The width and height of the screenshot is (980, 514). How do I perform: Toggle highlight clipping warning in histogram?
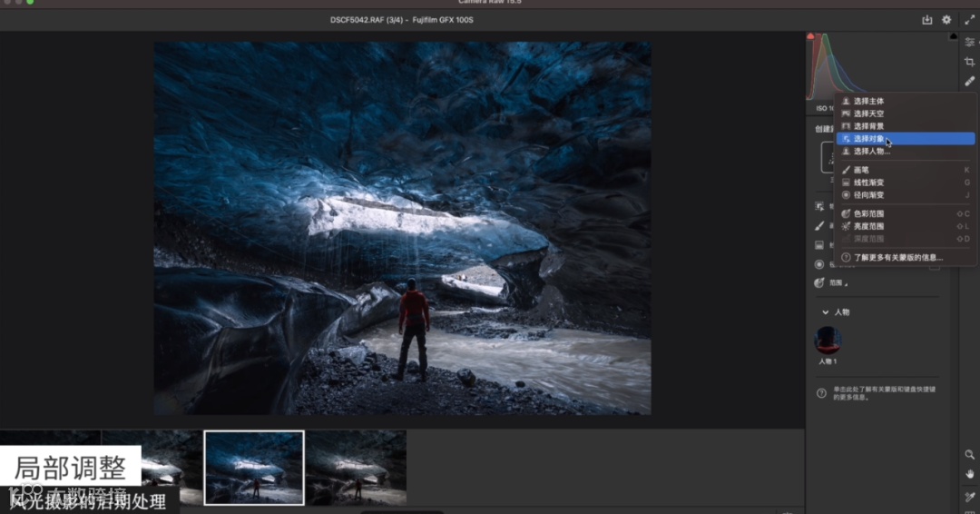pyautogui.click(x=953, y=36)
